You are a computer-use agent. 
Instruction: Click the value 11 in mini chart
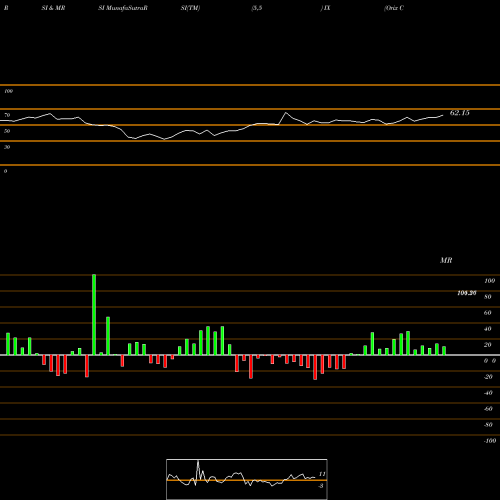click(322, 474)
